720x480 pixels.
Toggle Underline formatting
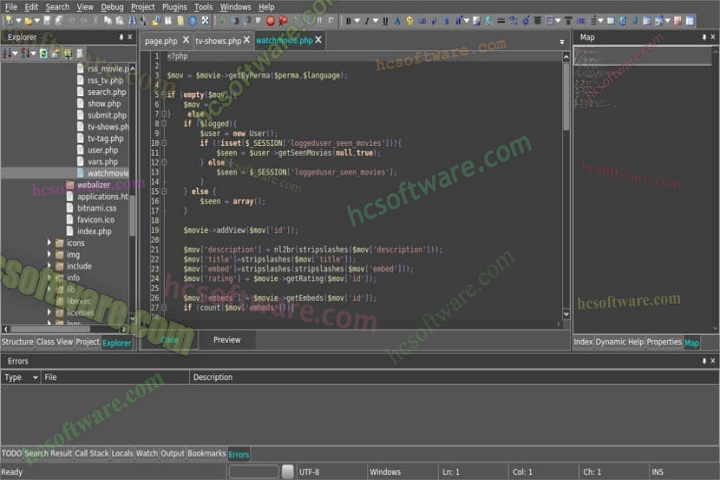pos(385,21)
